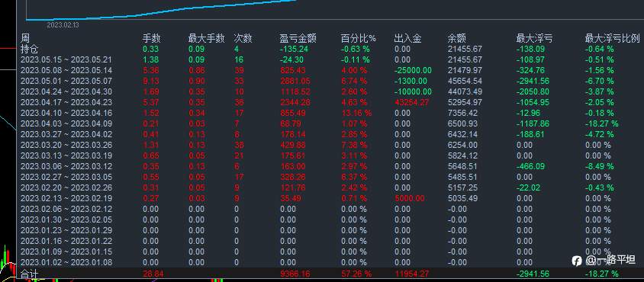The height and width of the screenshot is (282, 644).
Task: Click the 百分比% column header
Action: click(x=358, y=39)
